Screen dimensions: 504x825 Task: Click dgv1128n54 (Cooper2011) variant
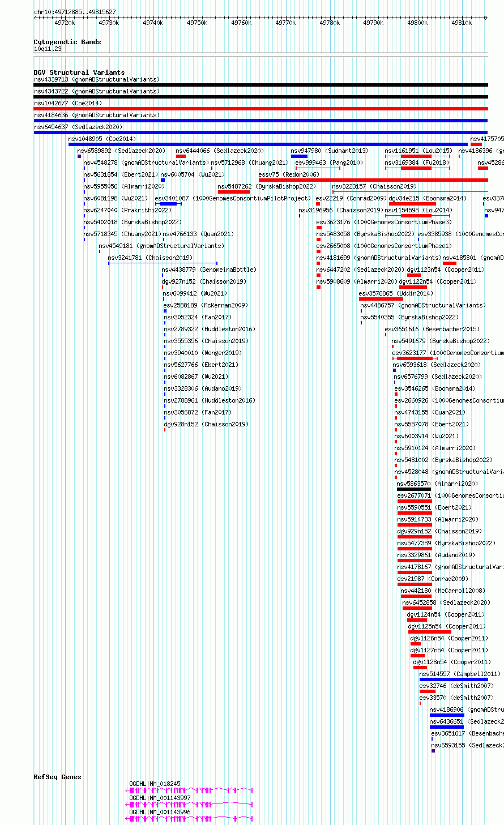click(452, 662)
